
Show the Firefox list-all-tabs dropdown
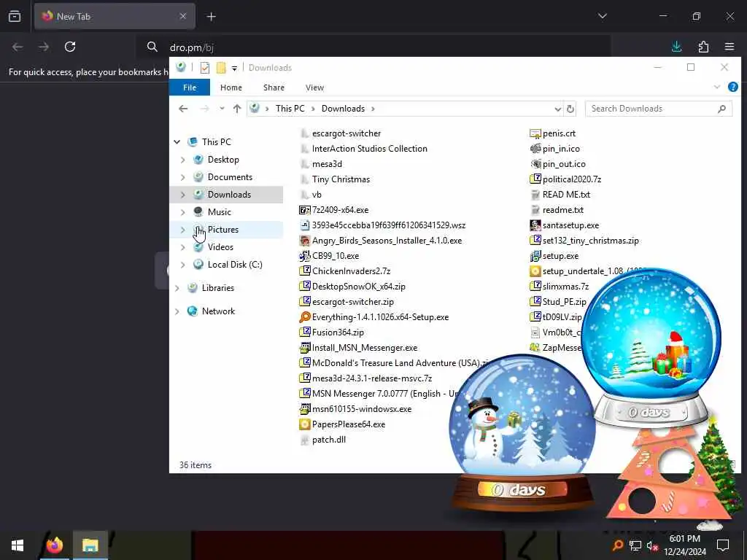[602, 16]
